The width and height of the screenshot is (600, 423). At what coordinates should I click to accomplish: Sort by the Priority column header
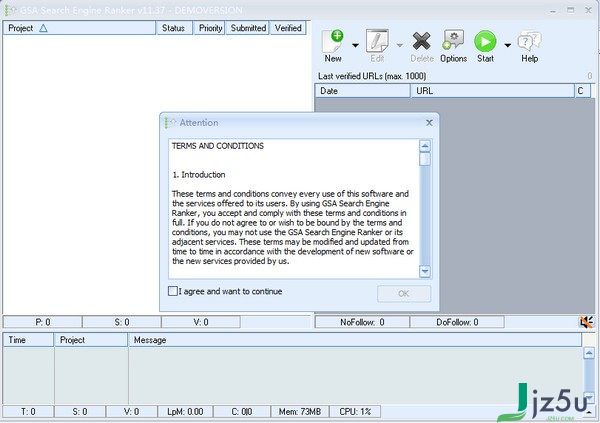point(209,28)
